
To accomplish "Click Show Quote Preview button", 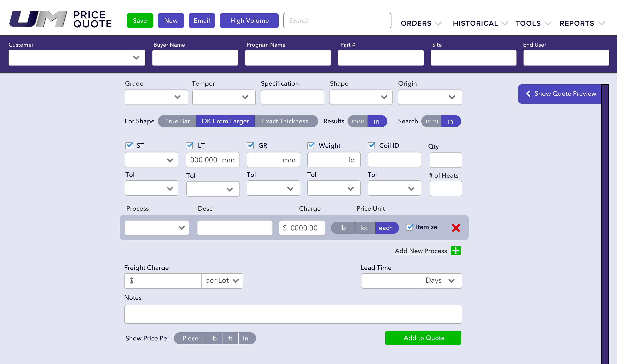I will (560, 94).
